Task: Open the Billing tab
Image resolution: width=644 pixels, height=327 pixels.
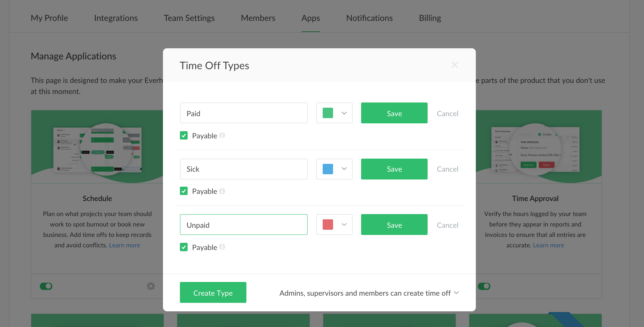Action: pyautogui.click(x=430, y=18)
